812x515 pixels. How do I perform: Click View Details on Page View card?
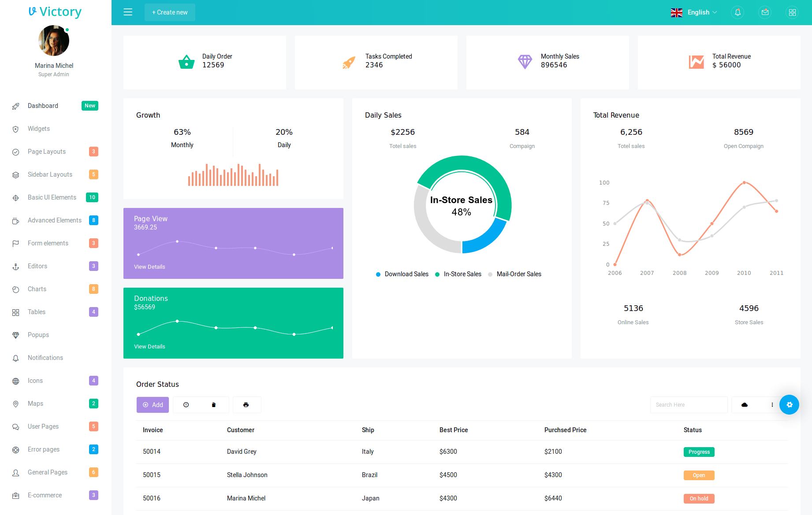[149, 267]
